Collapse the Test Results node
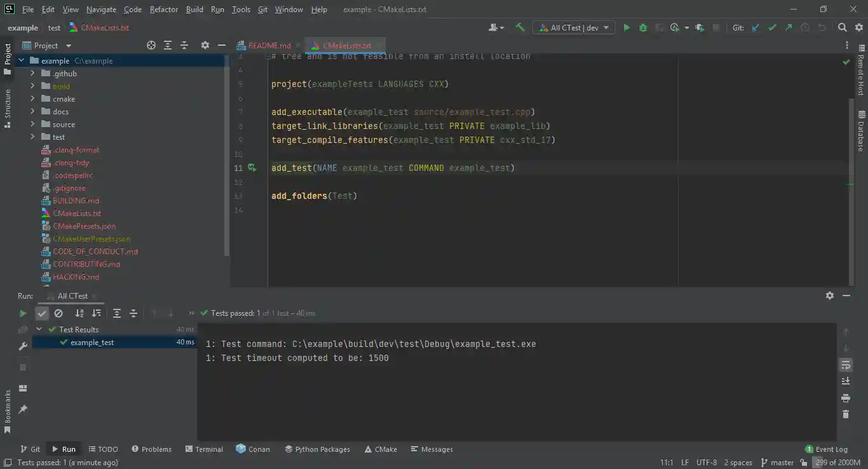868x469 pixels. (39, 329)
